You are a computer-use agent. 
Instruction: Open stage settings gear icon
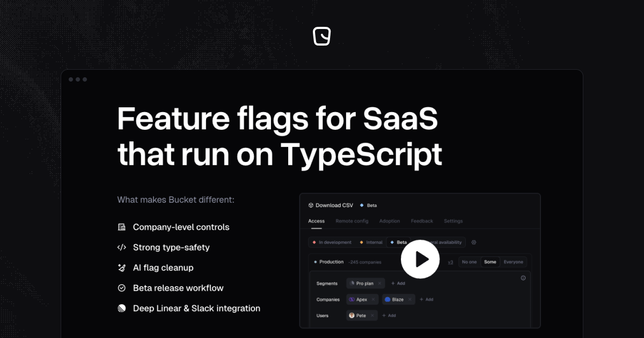click(474, 243)
